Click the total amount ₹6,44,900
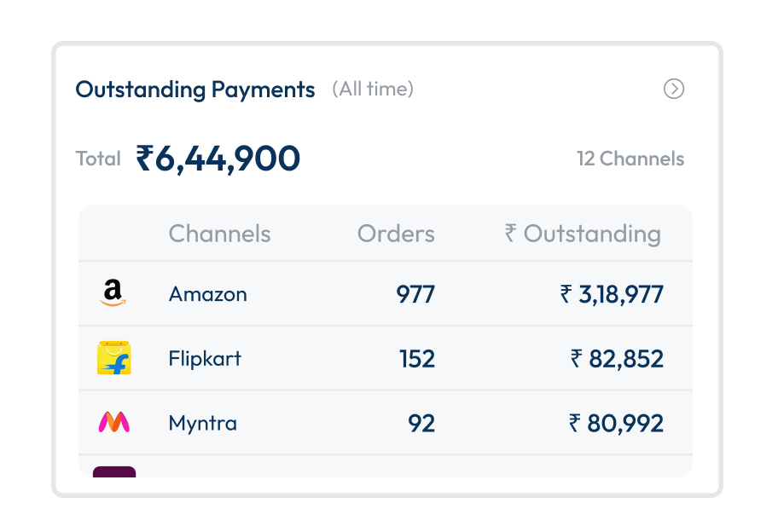778x532 pixels. pos(218,159)
